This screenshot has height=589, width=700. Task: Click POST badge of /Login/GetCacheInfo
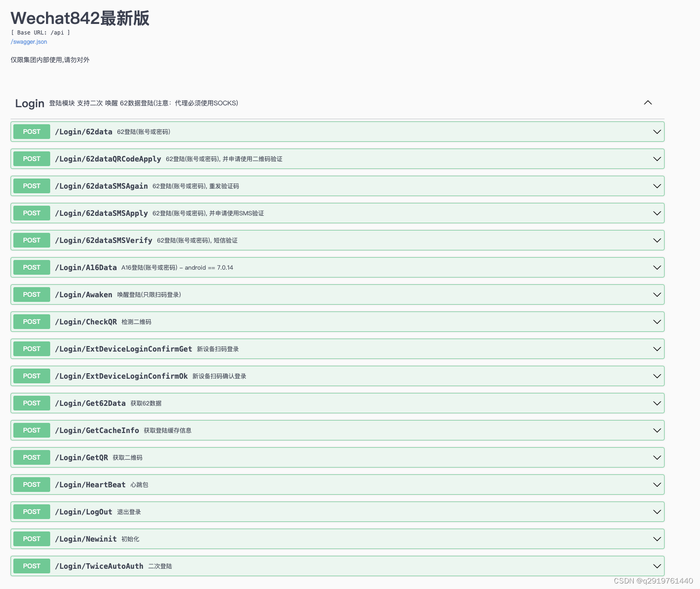(32, 430)
